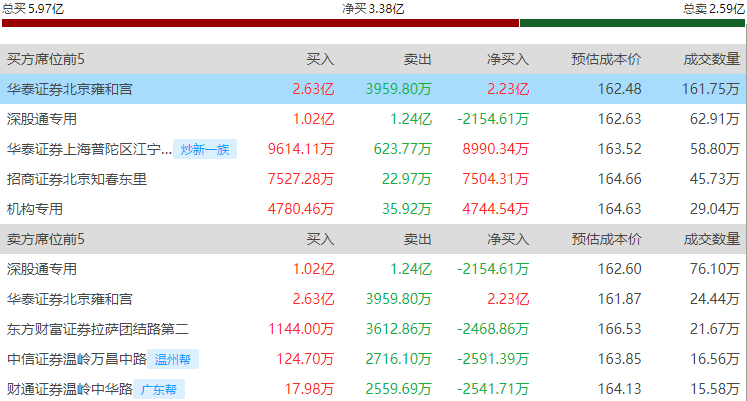Click trade volume value 24.44万
The height and width of the screenshot is (401, 747).
(x=715, y=299)
